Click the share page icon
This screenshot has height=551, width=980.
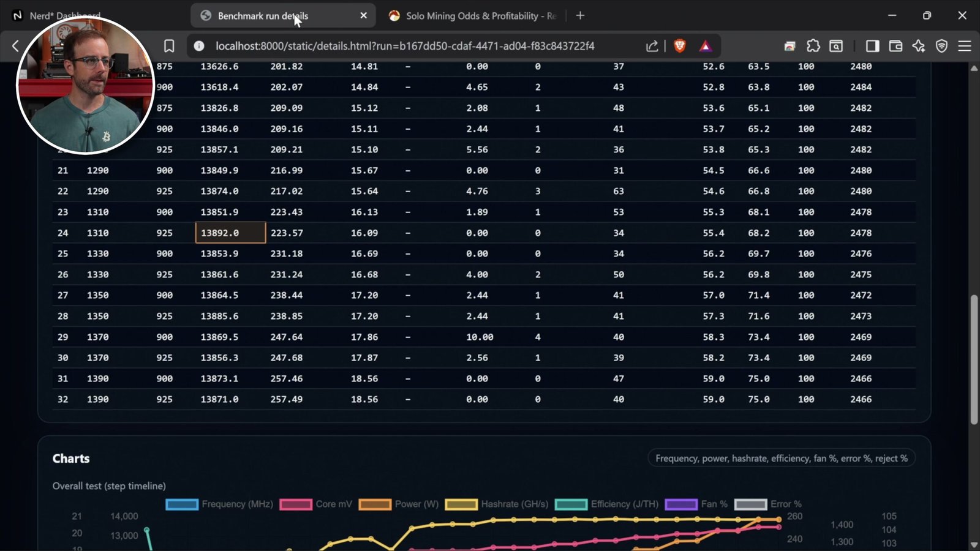pos(652,46)
